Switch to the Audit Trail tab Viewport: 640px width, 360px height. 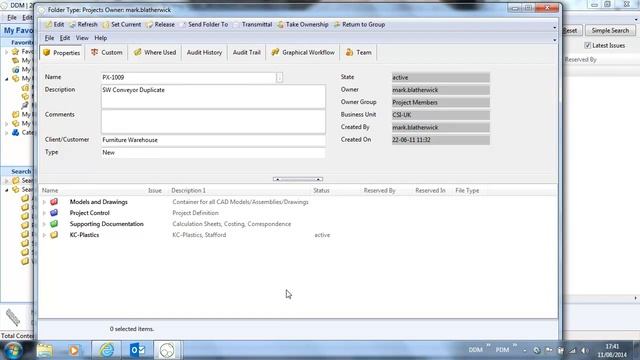point(247,53)
